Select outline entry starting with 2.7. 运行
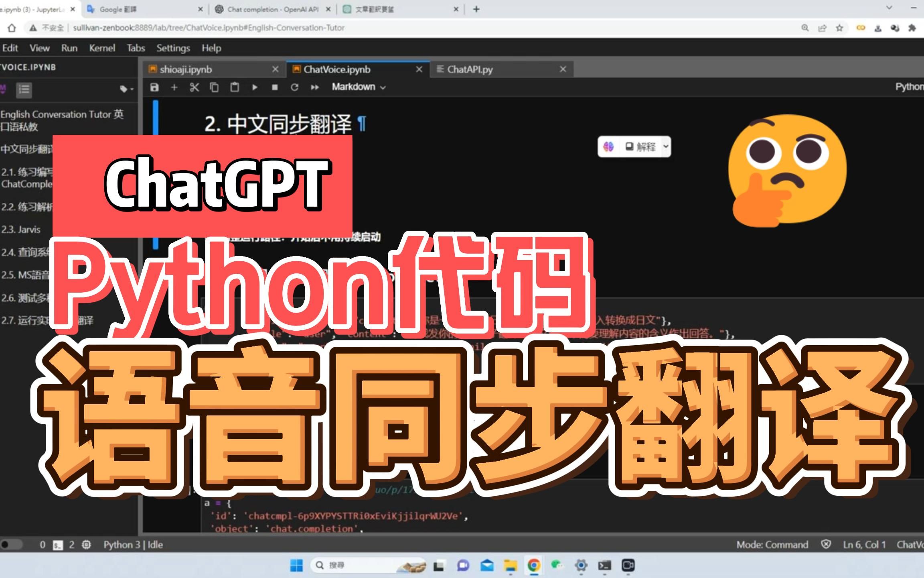924x578 pixels. [47, 320]
